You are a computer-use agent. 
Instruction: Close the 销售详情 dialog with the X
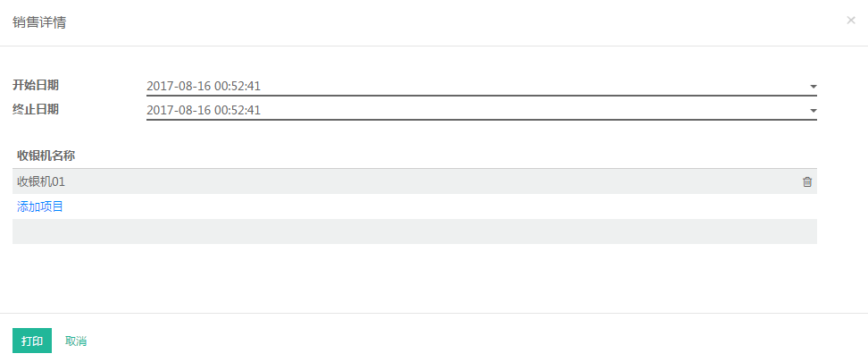point(851,21)
